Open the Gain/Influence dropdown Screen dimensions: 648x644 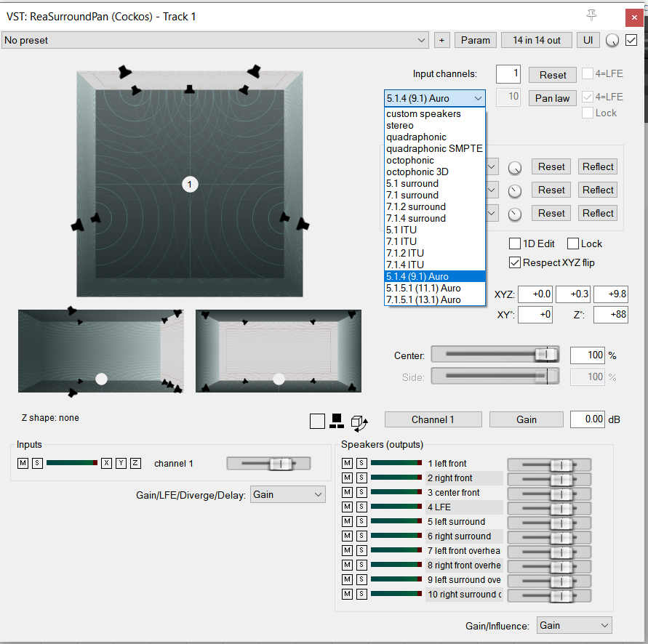(574, 625)
